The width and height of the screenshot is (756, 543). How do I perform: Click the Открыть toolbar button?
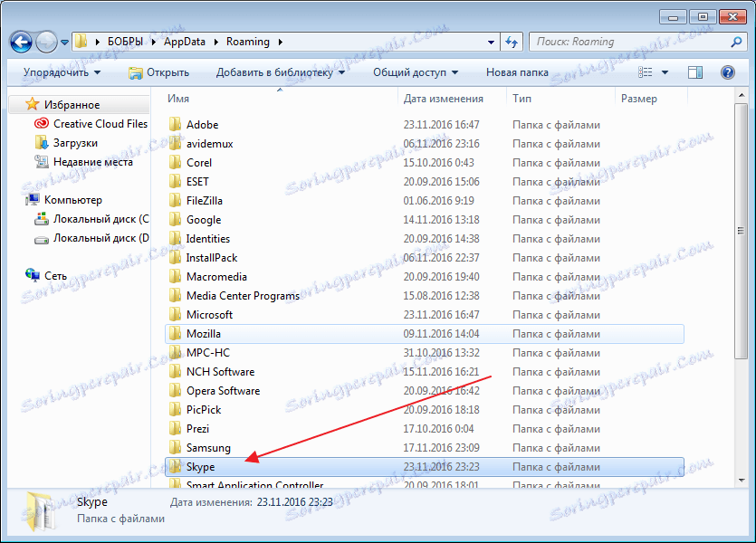158,72
